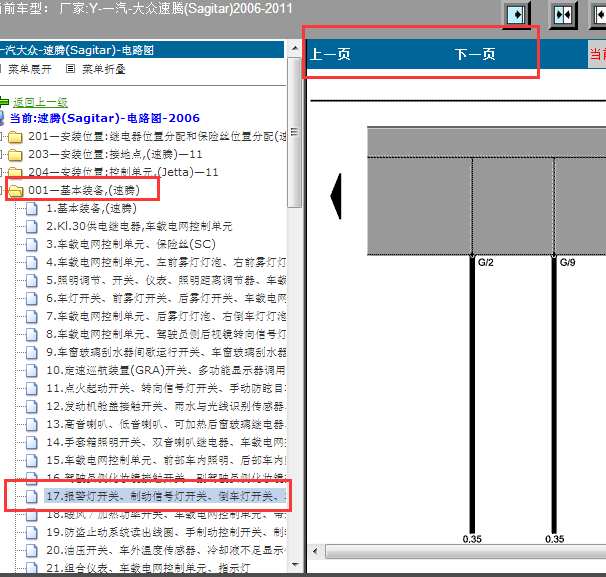Select item 7.车载电网控制单元、后雾灯灯泡
Screen dimensions: 606x577
166,316
